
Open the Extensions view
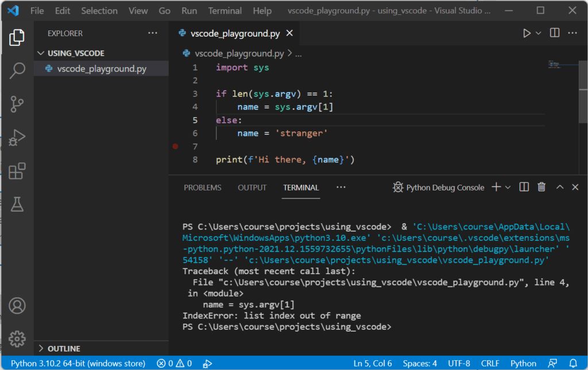[x=17, y=170]
